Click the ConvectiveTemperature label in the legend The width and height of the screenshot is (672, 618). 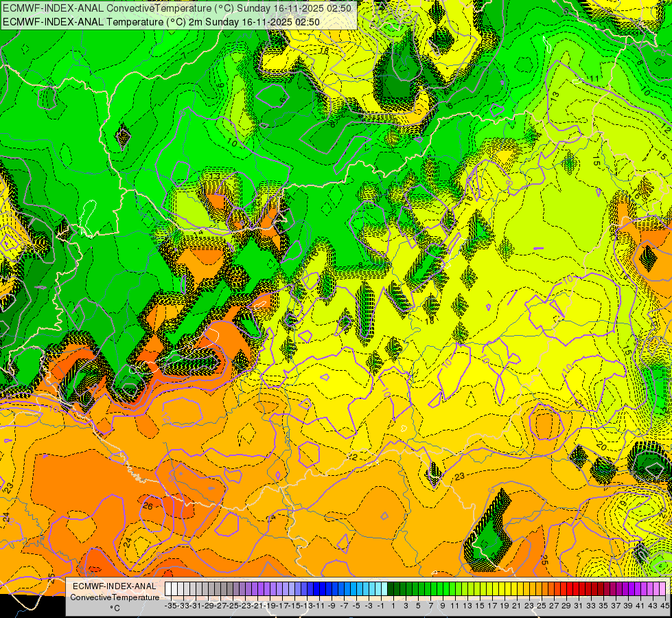point(115,597)
